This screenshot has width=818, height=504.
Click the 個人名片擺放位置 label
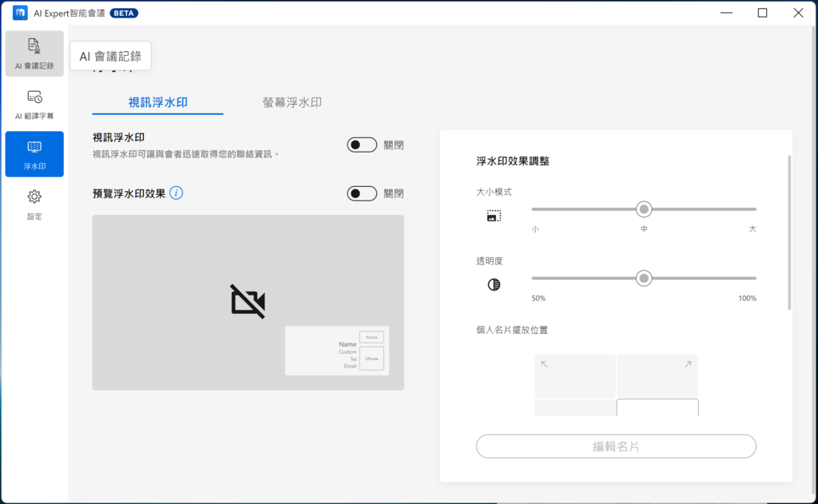pyautogui.click(x=512, y=330)
